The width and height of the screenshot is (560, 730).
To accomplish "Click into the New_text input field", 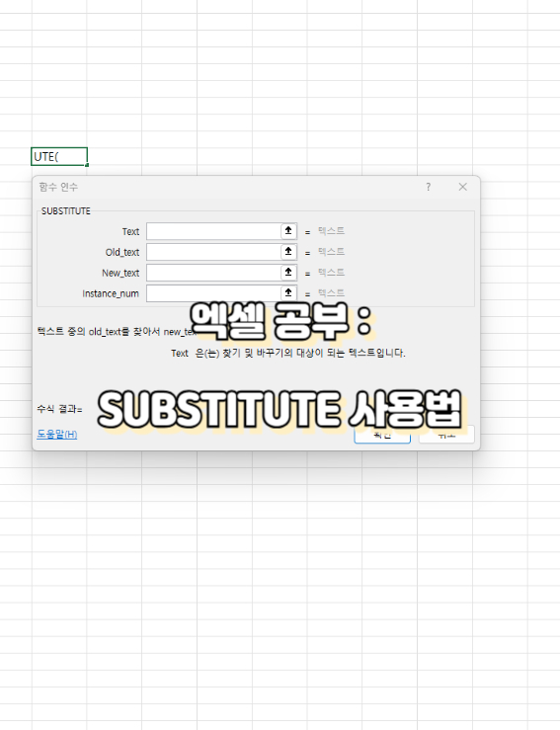I will point(213,273).
